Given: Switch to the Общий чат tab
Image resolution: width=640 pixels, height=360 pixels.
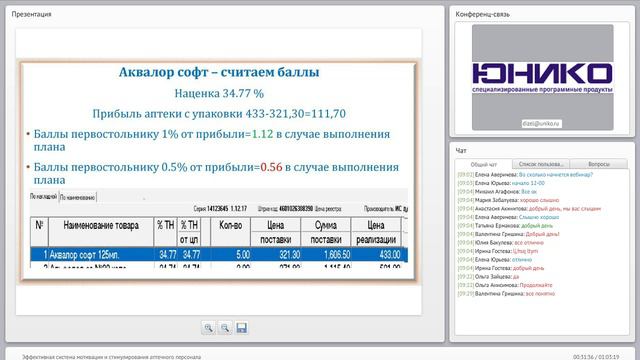Looking at the screenshot, I should (x=484, y=164).
